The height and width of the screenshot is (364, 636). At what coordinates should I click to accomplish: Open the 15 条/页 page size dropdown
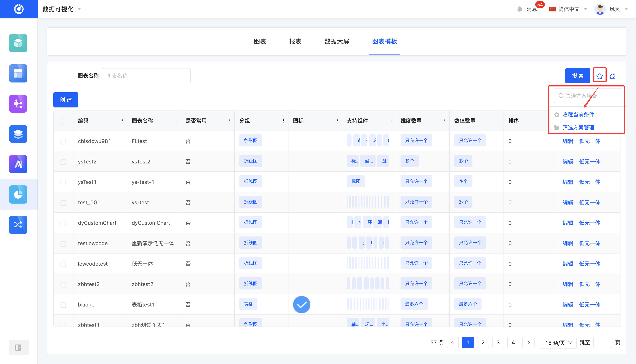coord(558,342)
